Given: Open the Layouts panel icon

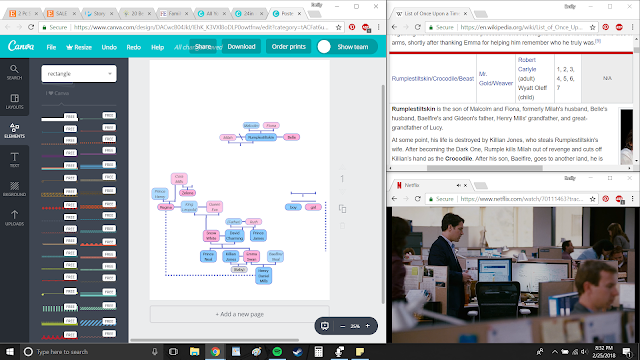Looking at the screenshot, I should (x=14, y=101).
